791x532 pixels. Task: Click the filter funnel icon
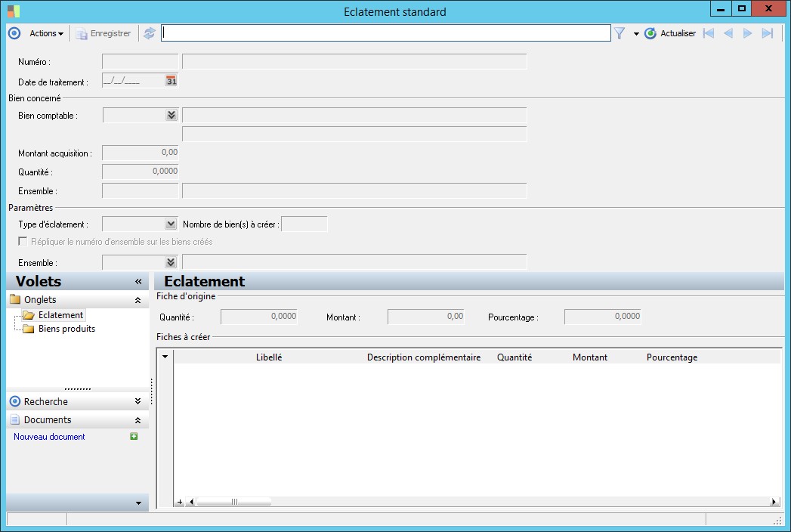620,33
